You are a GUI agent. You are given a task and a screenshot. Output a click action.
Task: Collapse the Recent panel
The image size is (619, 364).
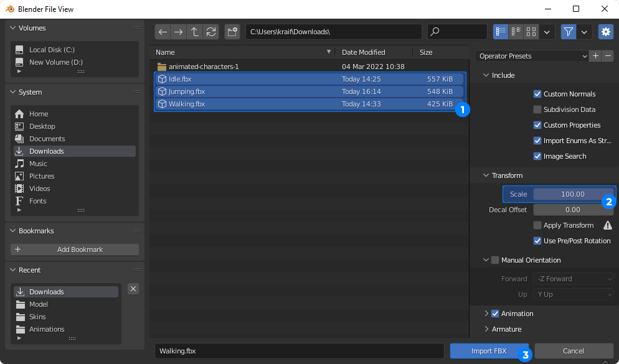(x=12, y=270)
